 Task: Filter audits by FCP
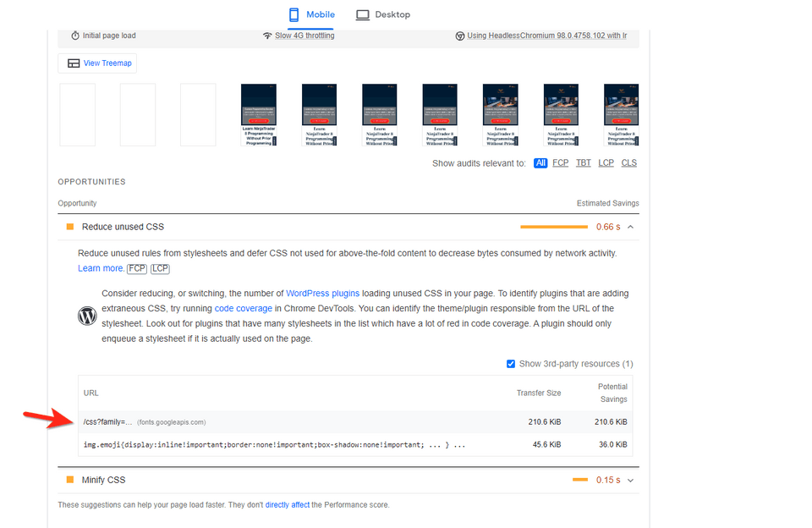pyautogui.click(x=560, y=162)
